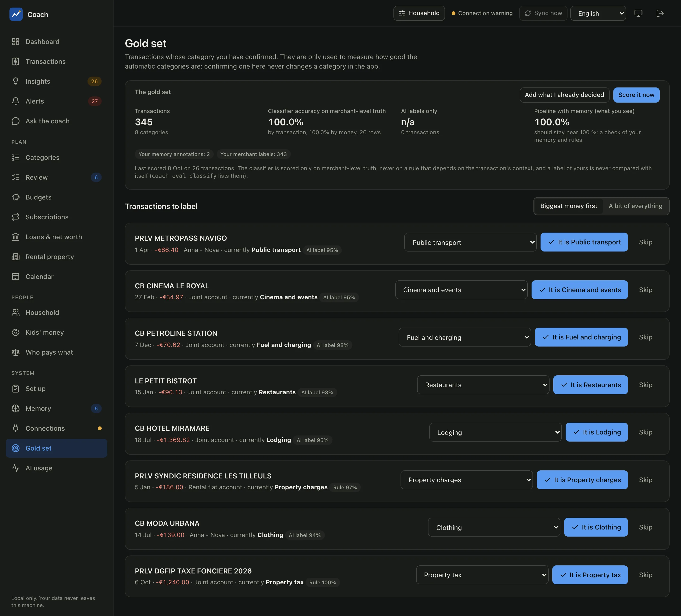Screen dimensions: 681x616
Task: Open Dashboard from its sidebar grid icon
Action: click(16, 42)
